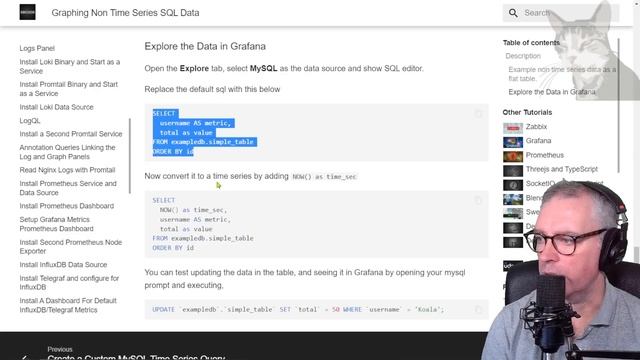The height and width of the screenshot is (360, 640).
Task: Open the Grafana tutorial link
Action: coord(538,141)
